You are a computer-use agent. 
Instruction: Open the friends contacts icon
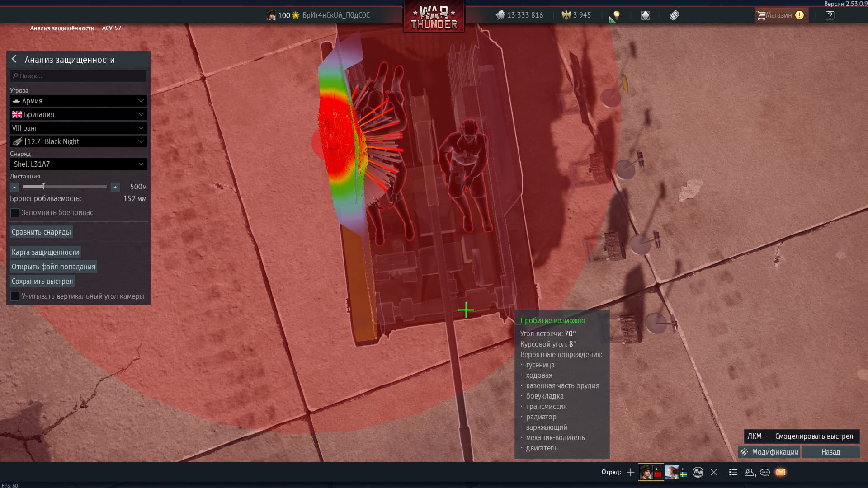pos(750,472)
